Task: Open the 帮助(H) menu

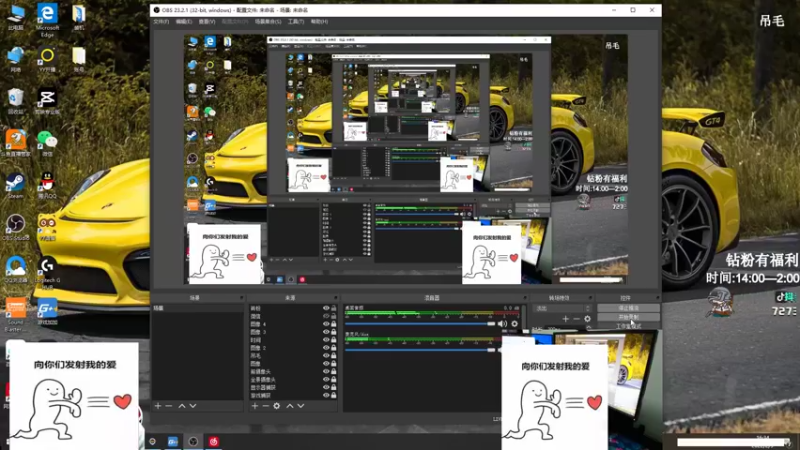Action: tap(319, 22)
